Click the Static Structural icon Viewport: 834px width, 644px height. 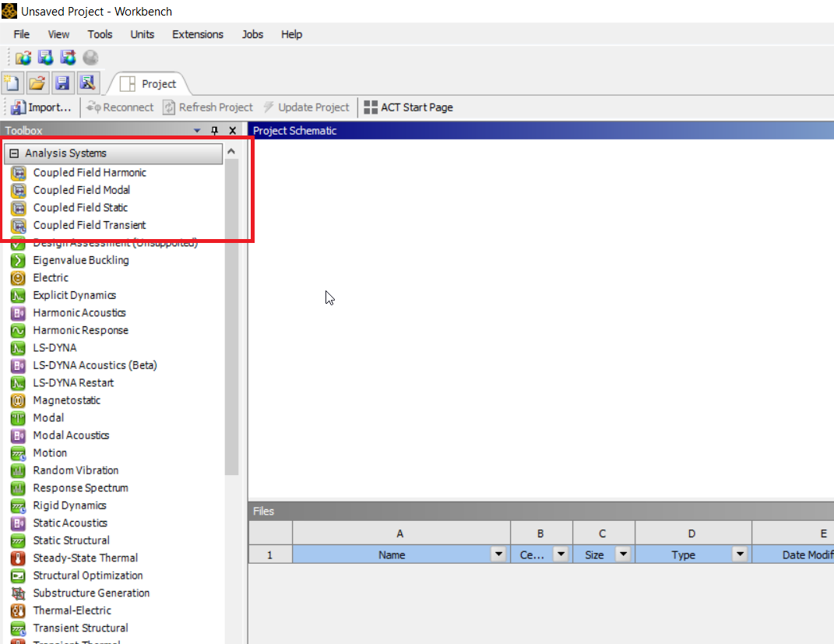(x=18, y=541)
